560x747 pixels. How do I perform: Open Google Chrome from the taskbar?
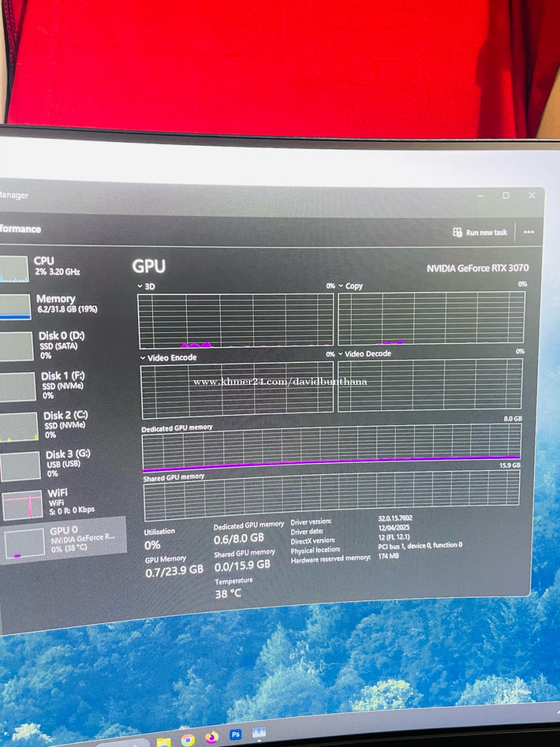point(187,740)
